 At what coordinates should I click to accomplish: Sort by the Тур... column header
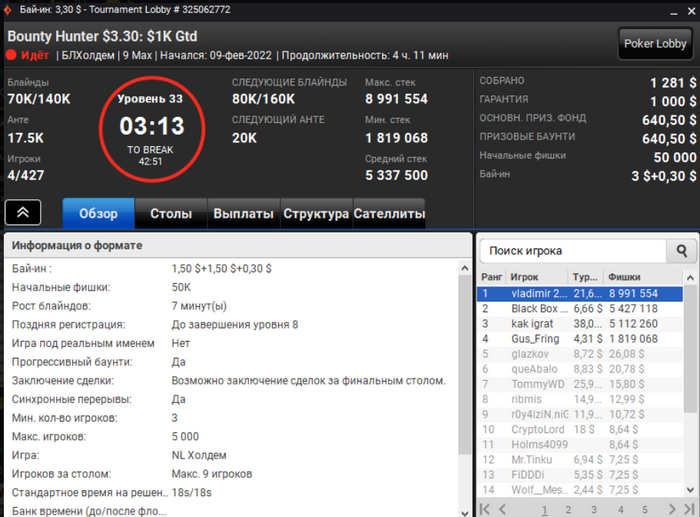click(586, 277)
